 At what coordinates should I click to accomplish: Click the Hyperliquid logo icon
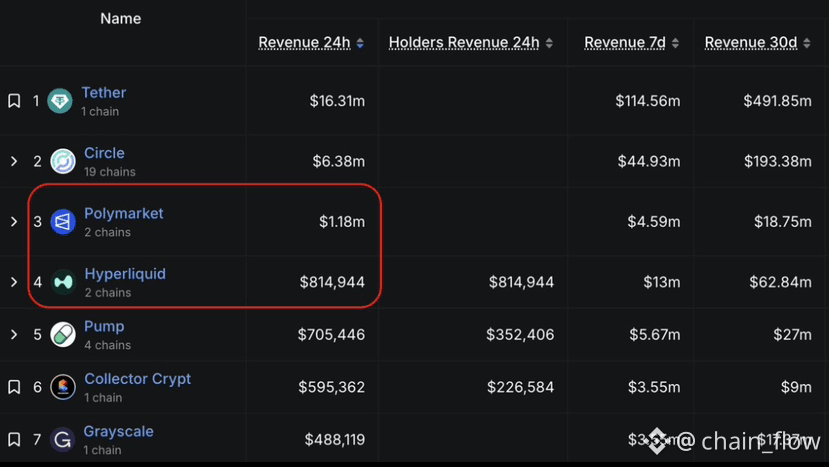(x=63, y=282)
